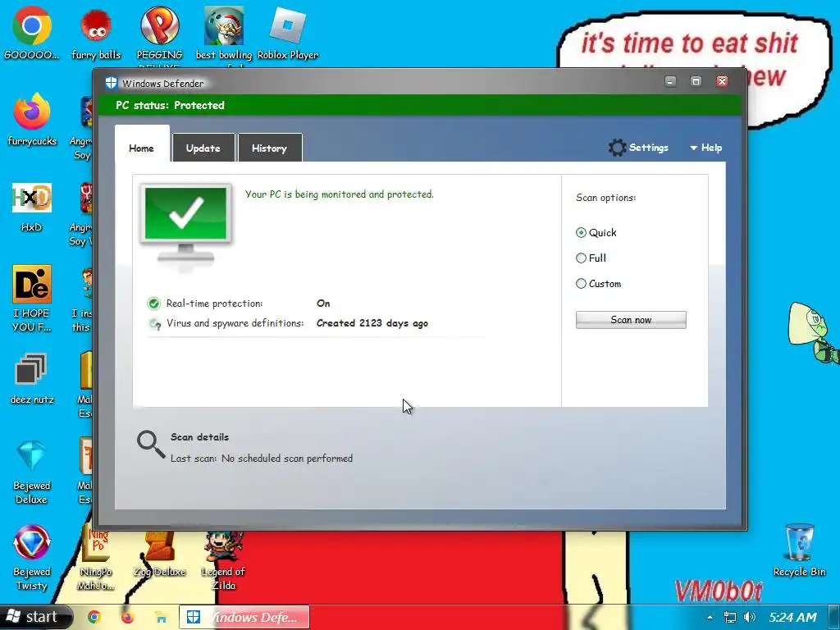The width and height of the screenshot is (840, 630).
Task: Click the volume tray icon
Action: click(750, 617)
